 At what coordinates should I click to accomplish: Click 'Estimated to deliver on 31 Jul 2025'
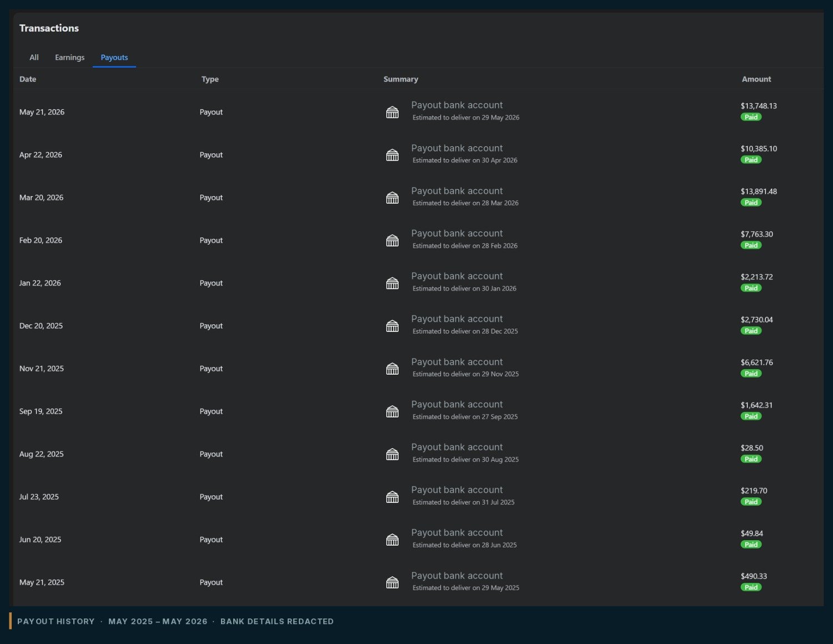464,502
